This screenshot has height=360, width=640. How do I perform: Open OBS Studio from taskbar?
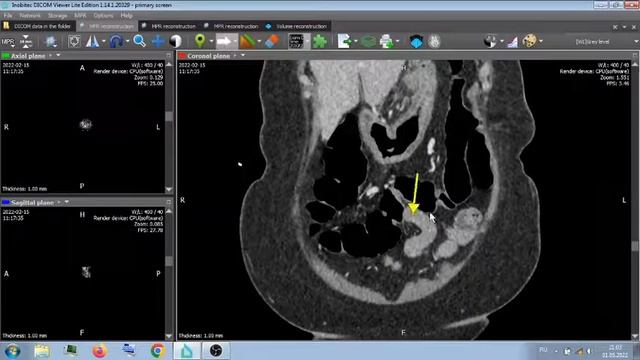click(216, 351)
